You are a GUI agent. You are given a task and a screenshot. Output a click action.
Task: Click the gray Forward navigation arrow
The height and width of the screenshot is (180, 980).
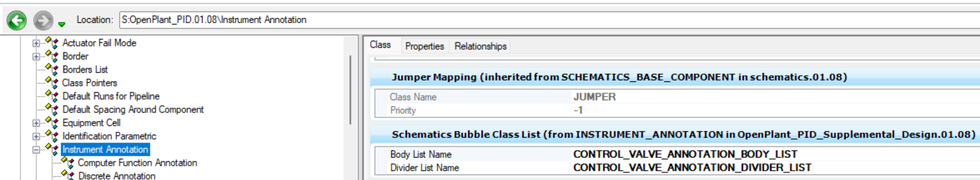coord(43,20)
